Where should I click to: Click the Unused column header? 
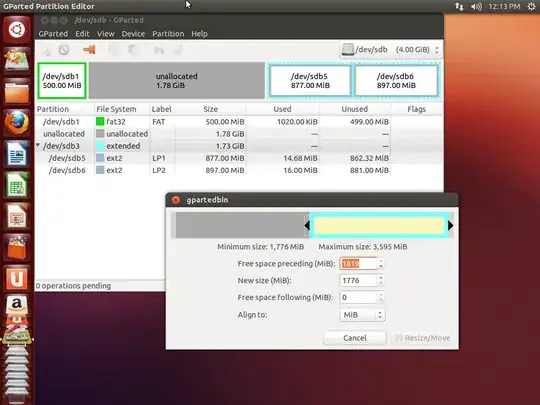pos(355,109)
